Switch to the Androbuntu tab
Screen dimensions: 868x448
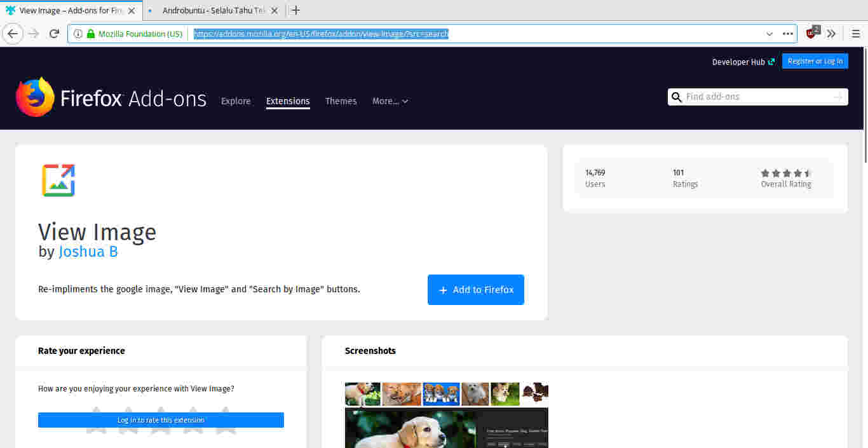[x=213, y=10]
